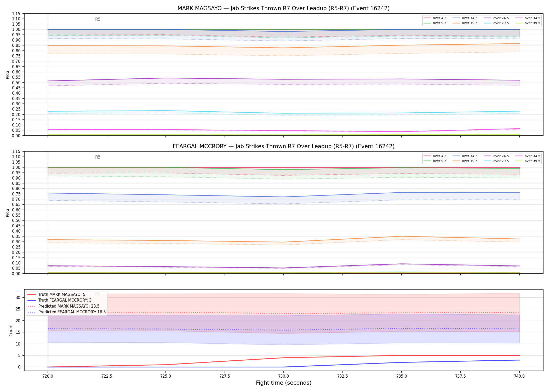Click the 725.0 x-axis tick label
The image size is (549, 392).
coord(165,376)
